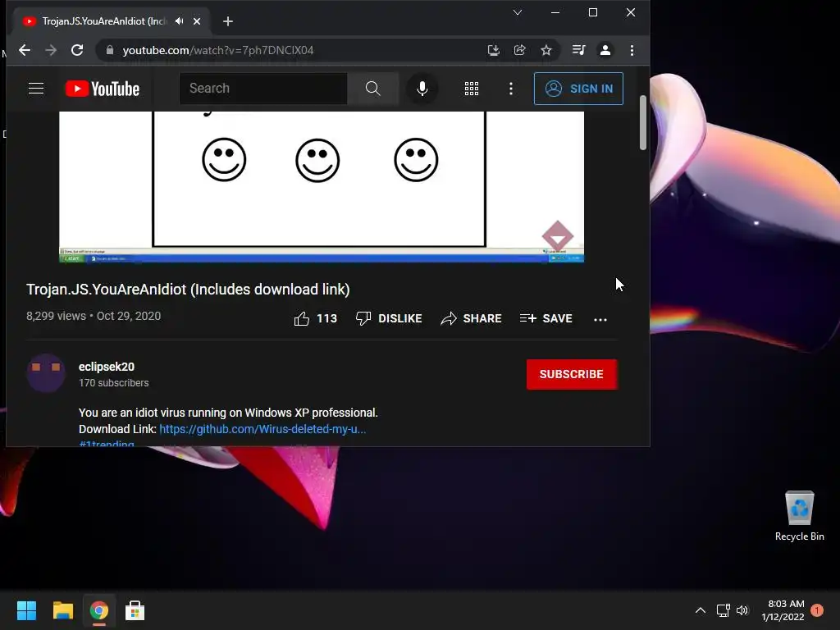
Task: Open the clock and date panel
Action: pyautogui.click(x=783, y=610)
